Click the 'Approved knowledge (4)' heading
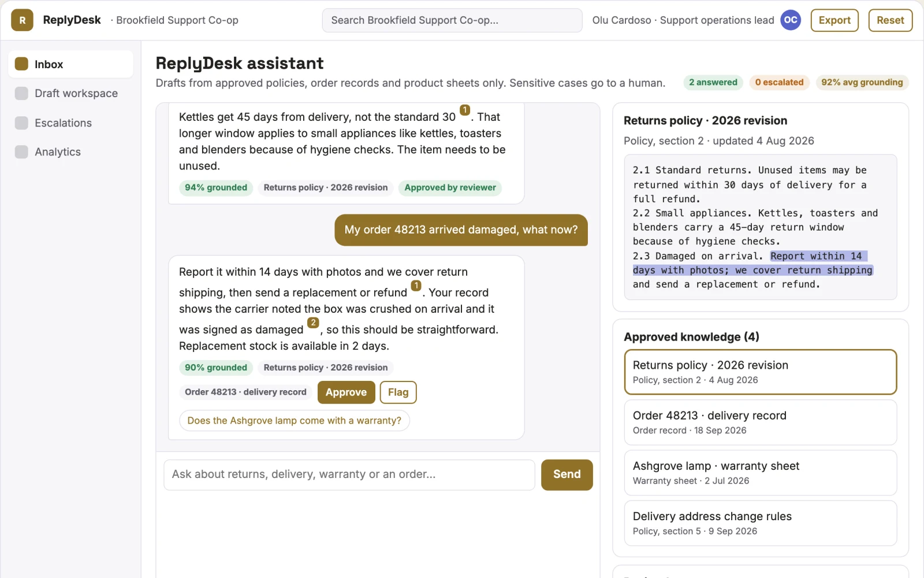The height and width of the screenshot is (578, 924). [691, 337]
